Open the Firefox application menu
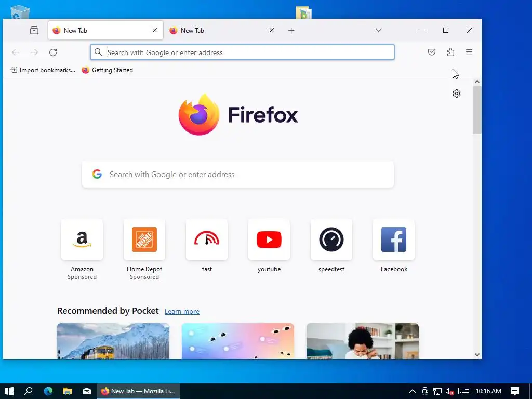Screen dimensions: 532x399 [469, 52]
